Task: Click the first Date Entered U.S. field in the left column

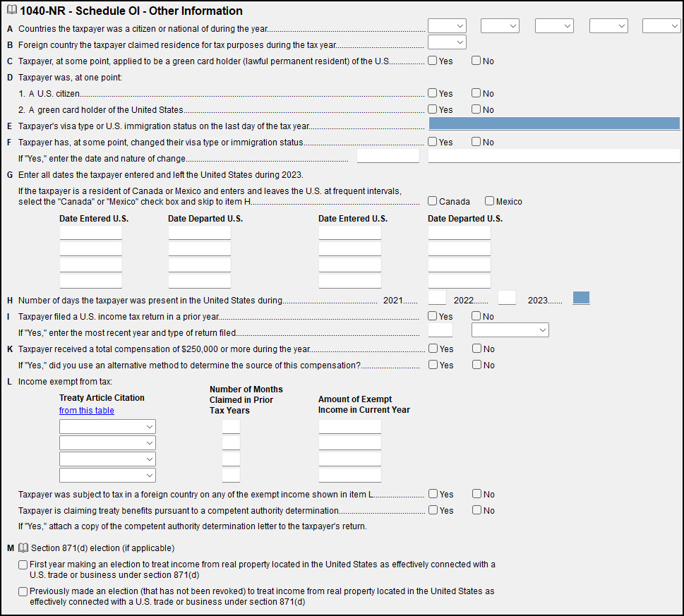Action: [x=91, y=232]
